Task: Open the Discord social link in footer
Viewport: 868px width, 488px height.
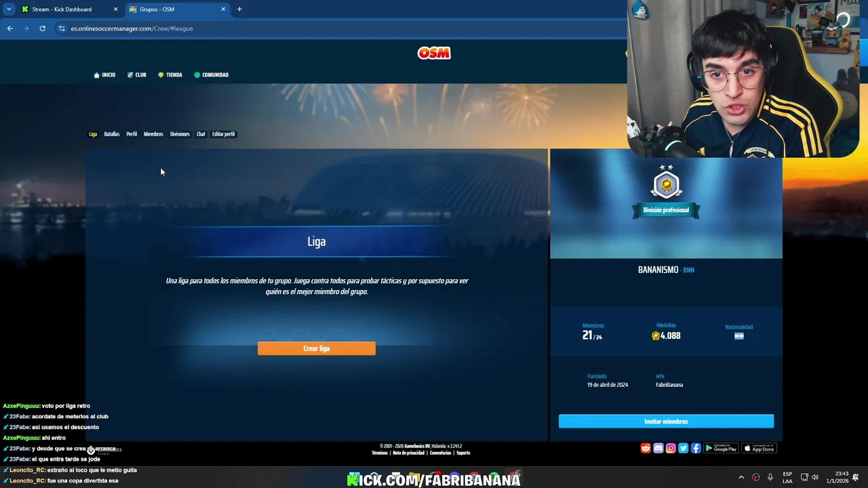Action: pyautogui.click(x=658, y=448)
